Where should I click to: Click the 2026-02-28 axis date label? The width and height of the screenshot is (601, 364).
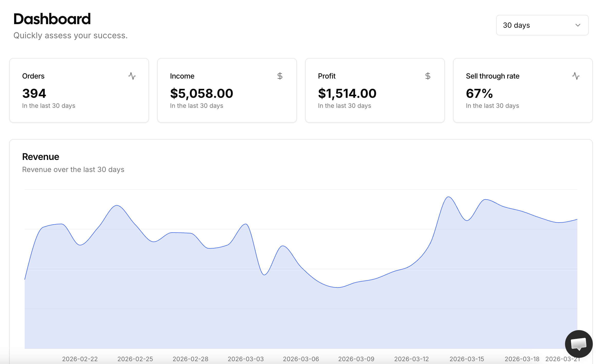click(x=190, y=359)
